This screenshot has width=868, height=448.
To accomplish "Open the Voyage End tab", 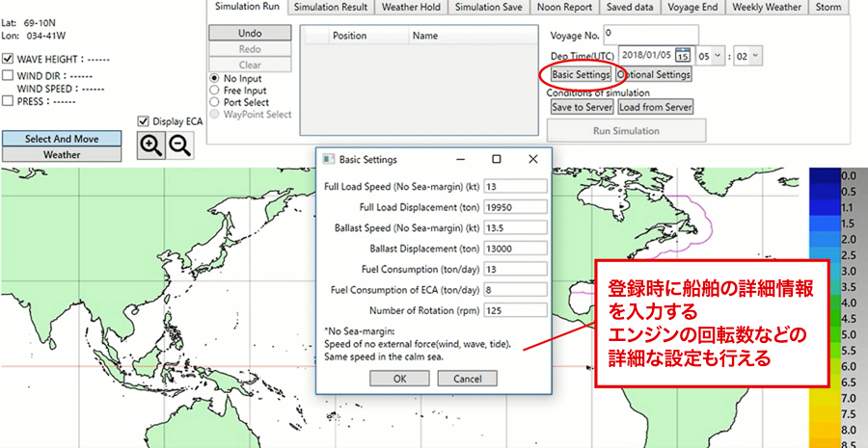I will 693,7.
